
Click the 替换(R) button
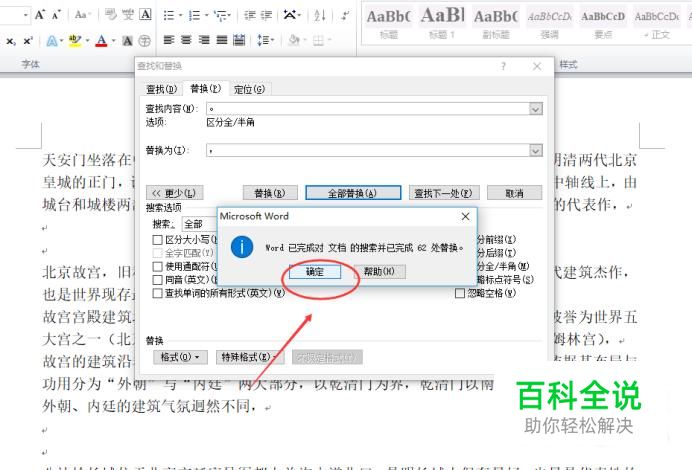tap(270, 193)
